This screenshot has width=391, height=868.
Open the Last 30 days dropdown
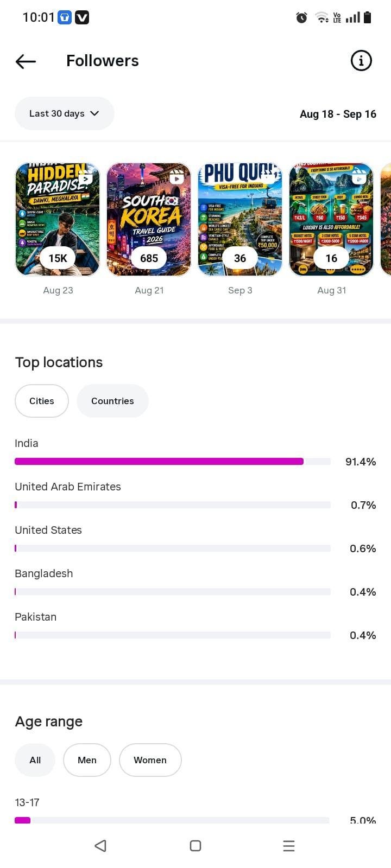point(65,113)
